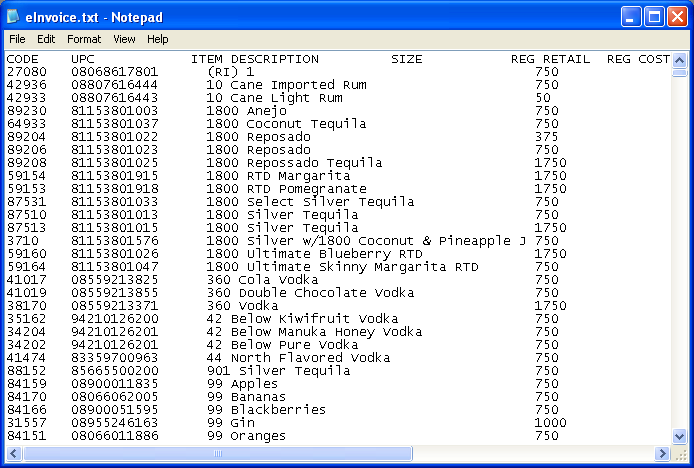
Task: Click text '10 Cane Imported Rum'
Action: [286, 85]
